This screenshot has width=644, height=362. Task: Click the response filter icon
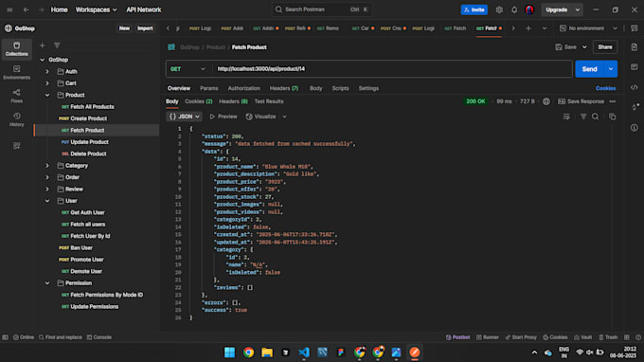[583, 117]
